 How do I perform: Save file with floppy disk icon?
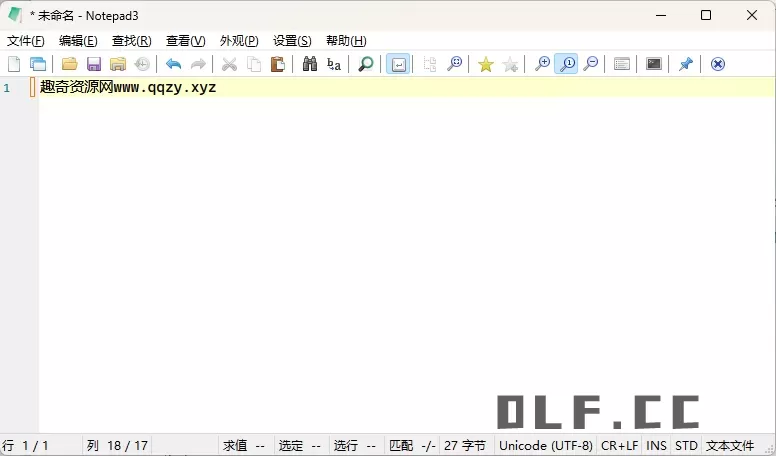(94, 64)
